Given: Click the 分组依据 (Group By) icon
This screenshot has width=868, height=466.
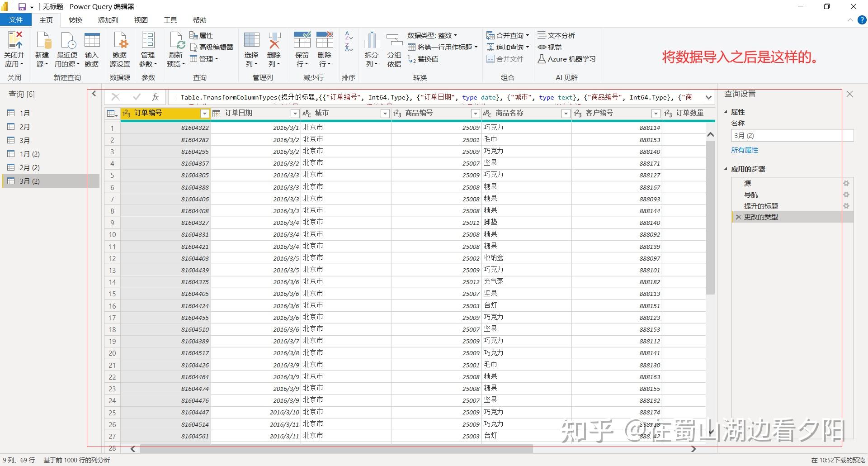Looking at the screenshot, I should [394, 40].
